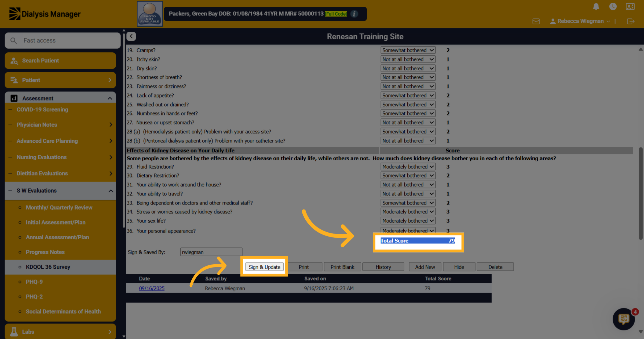The width and height of the screenshot is (644, 339).
Task: Select Monthly/ Quarterly Review
Action: [x=59, y=207]
